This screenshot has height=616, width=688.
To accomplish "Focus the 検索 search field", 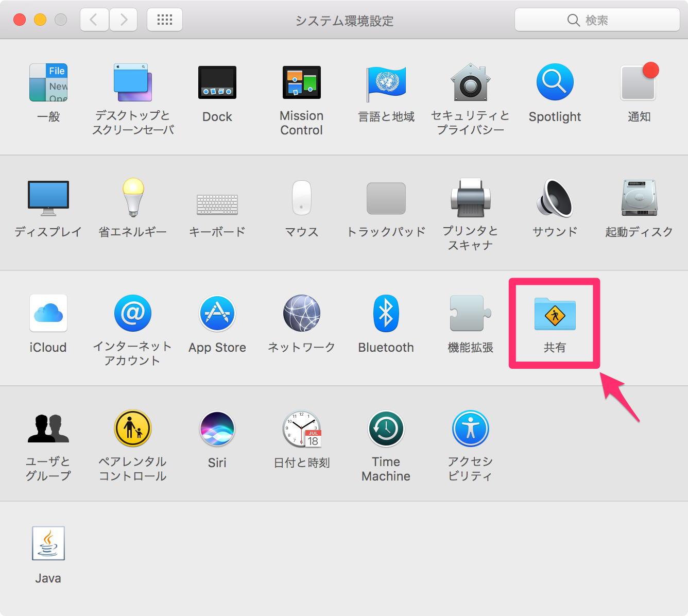I will tap(597, 20).
